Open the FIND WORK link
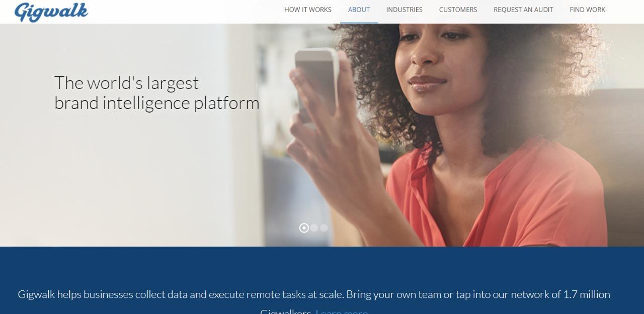The height and width of the screenshot is (314, 644). click(x=588, y=10)
